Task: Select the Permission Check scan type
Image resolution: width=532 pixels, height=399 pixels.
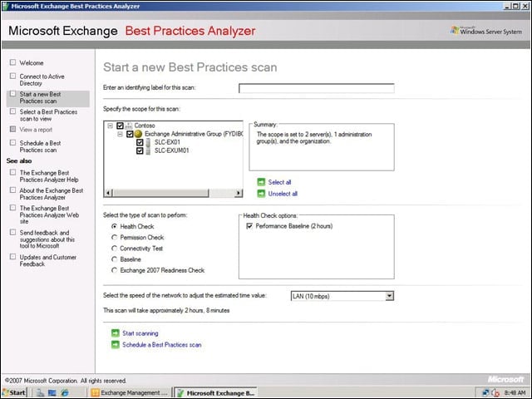Action: click(115, 237)
